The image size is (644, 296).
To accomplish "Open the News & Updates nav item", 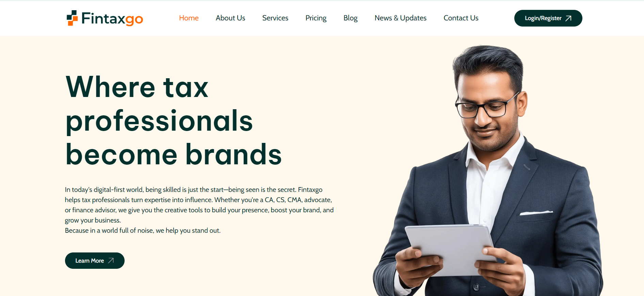I will click(401, 18).
